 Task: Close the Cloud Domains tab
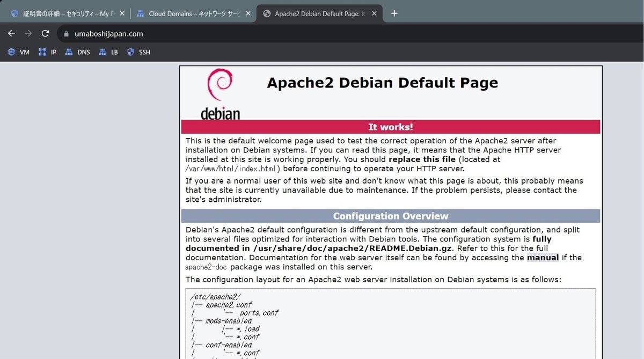[x=248, y=14]
